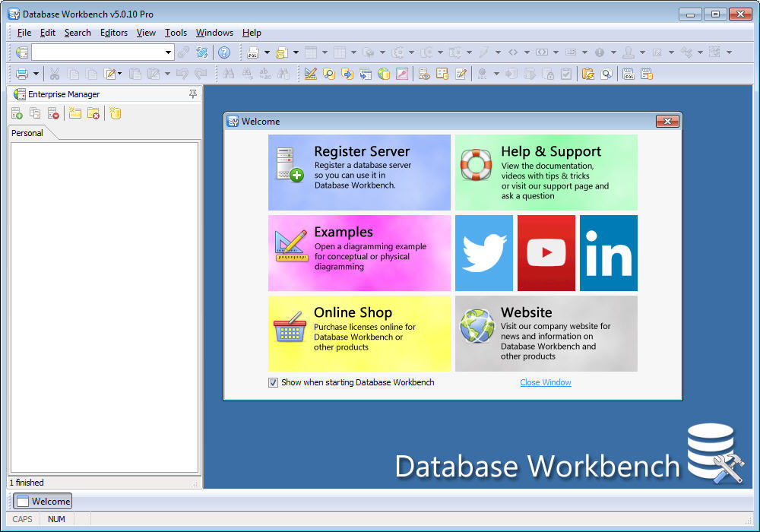The width and height of the screenshot is (760, 532).
Task: Open the blue question mark help icon
Action: [224, 52]
